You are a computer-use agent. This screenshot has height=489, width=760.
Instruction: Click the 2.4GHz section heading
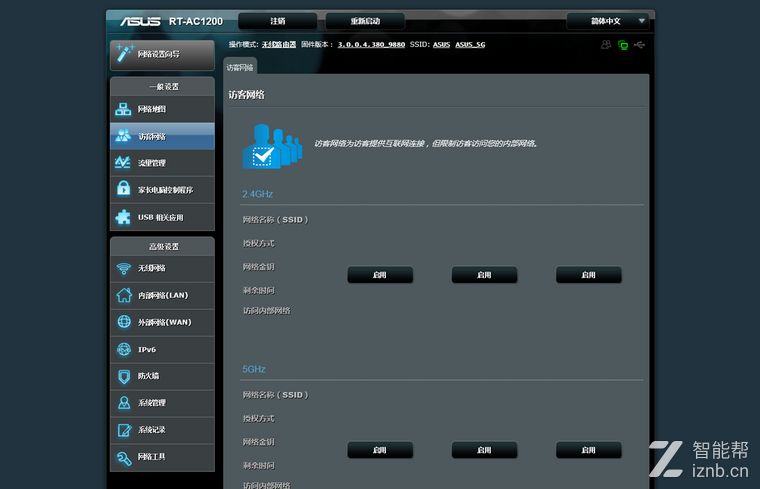coord(257,194)
